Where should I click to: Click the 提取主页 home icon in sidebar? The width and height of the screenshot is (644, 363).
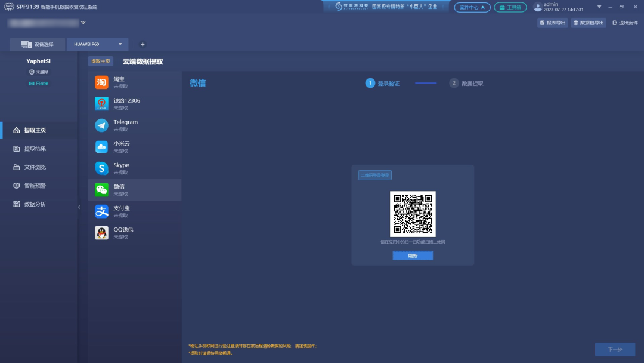click(17, 130)
